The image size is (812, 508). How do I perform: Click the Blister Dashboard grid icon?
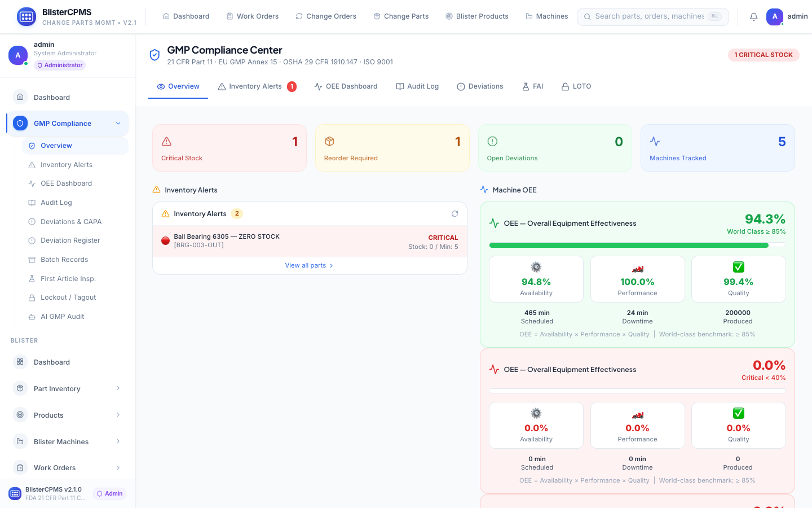(20, 362)
